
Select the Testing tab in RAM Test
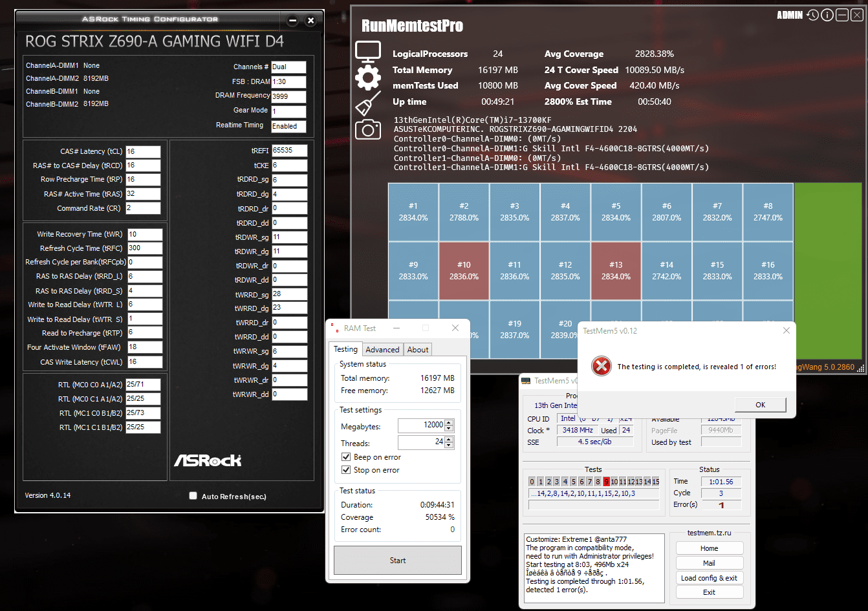345,349
